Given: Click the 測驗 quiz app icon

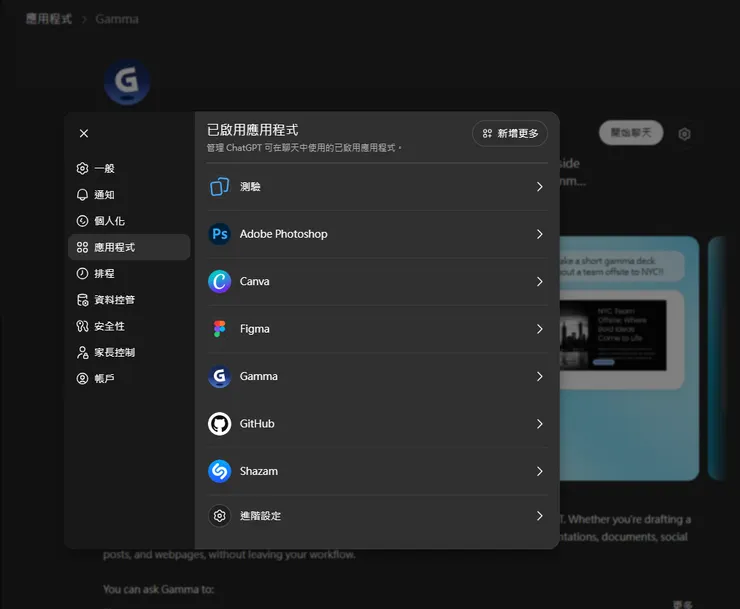Looking at the screenshot, I should point(219,186).
